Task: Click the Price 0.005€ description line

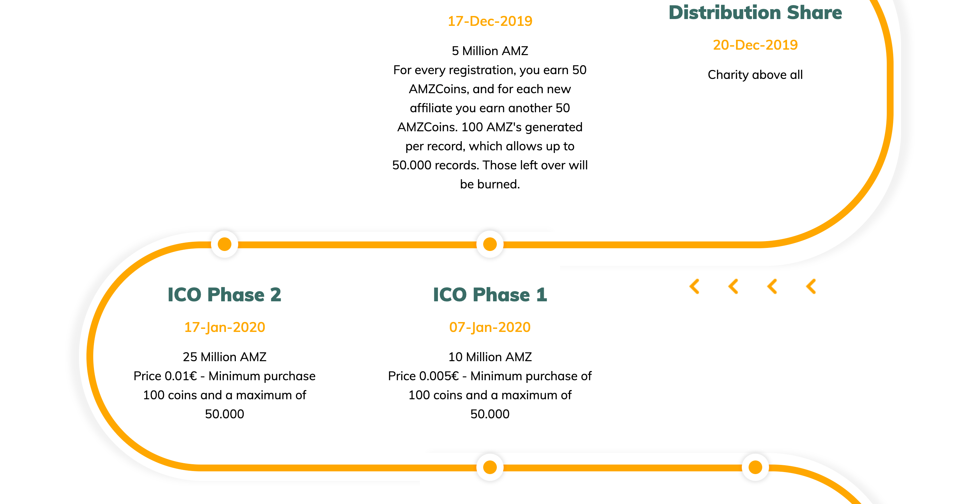Action: pyautogui.click(x=490, y=376)
